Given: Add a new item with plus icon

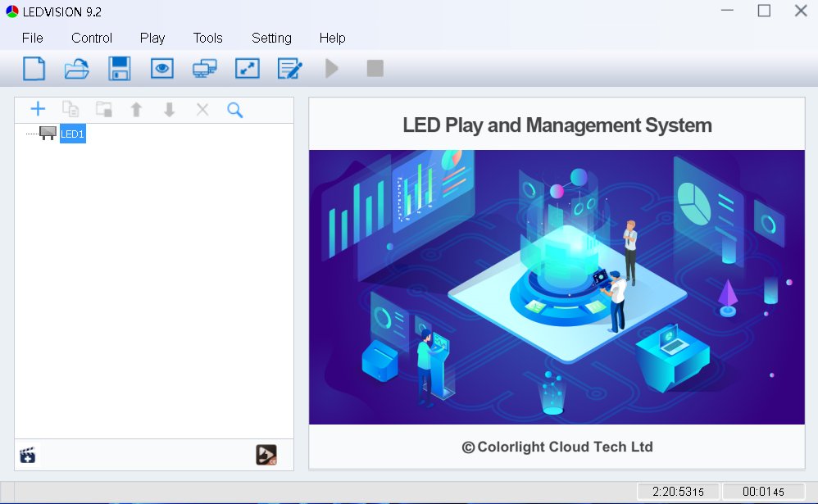Looking at the screenshot, I should coord(38,109).
